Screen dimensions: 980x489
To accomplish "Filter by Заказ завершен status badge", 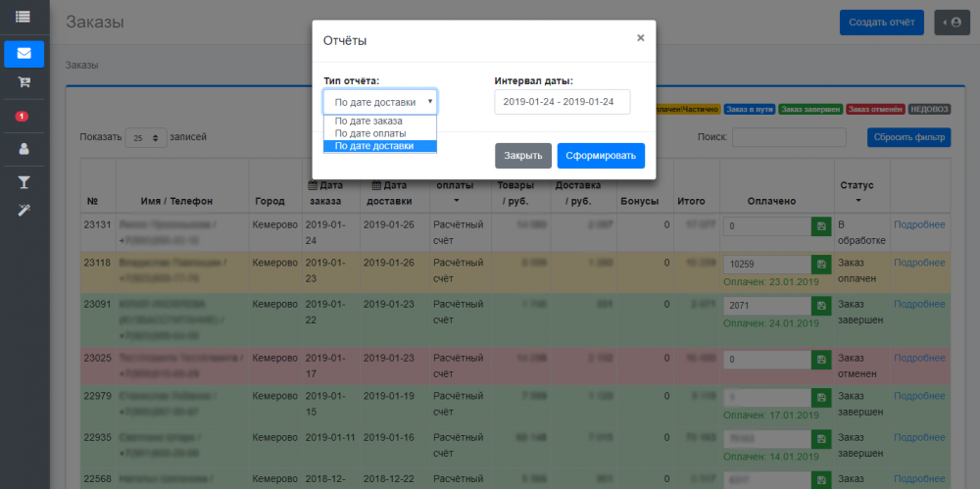I will 810,110.
